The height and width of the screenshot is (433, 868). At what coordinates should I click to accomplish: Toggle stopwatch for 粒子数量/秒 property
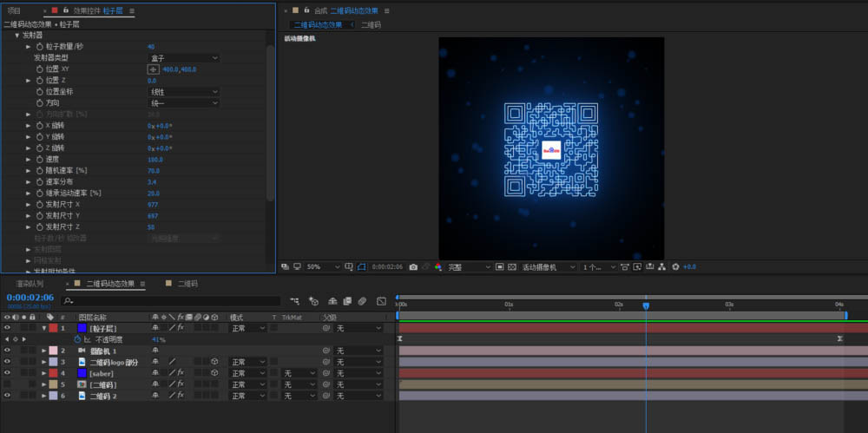(39, 46)
